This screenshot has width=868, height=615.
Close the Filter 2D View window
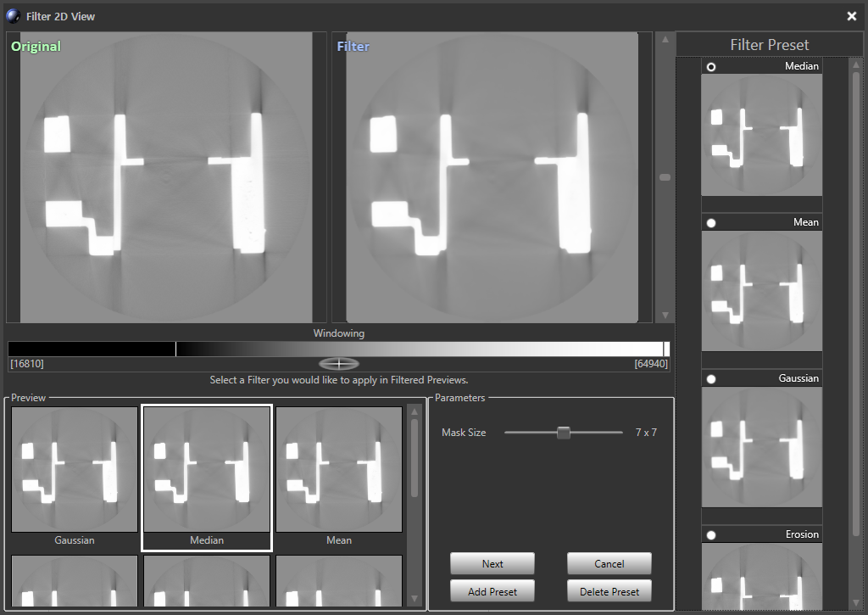point(851,16)
